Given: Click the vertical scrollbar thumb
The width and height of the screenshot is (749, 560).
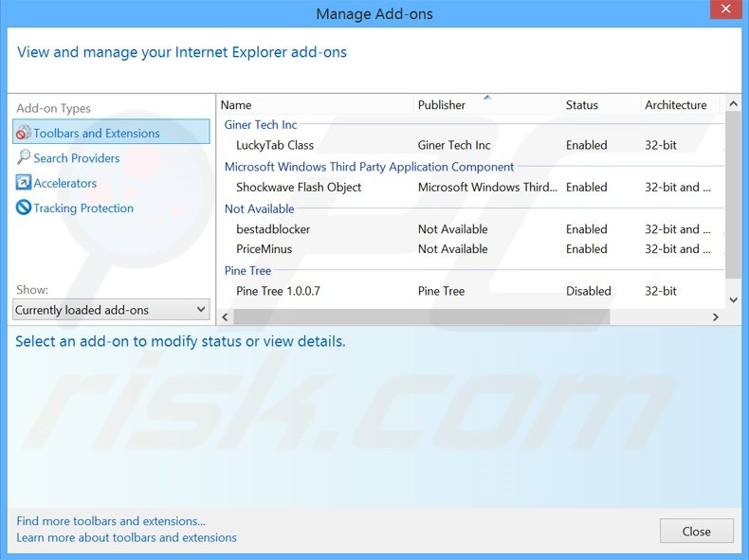Looking at the screenshot, I should [733, 195].
